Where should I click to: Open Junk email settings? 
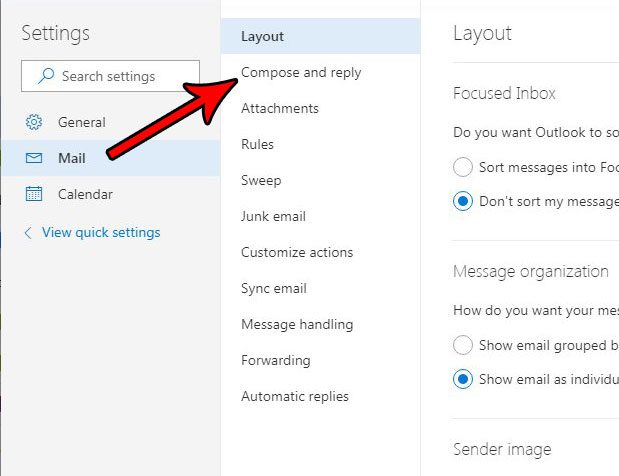273,216
